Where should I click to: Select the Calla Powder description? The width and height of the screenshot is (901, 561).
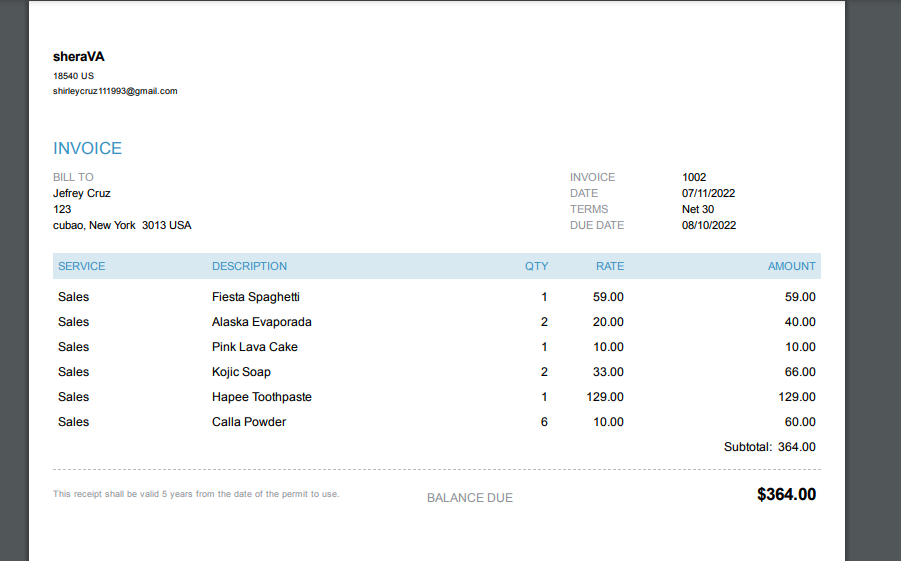click(x=249, y=422)
